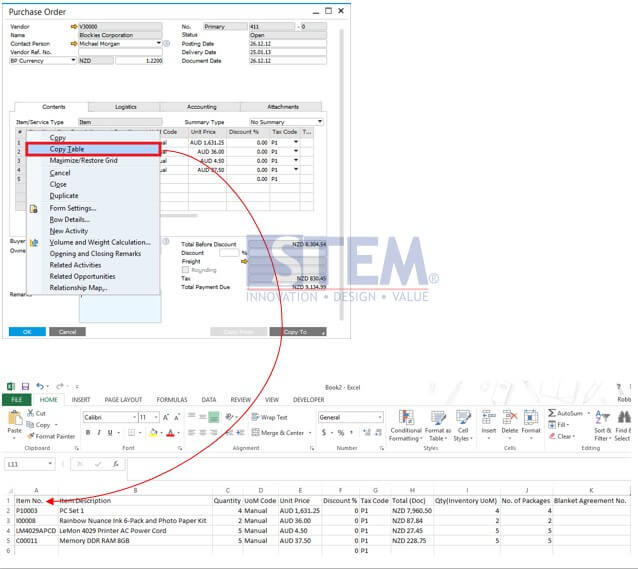638x569 pixels.
Task: Apply the Fill Color paint bucket
Action: pyautogui.click(x=153, y=433)
